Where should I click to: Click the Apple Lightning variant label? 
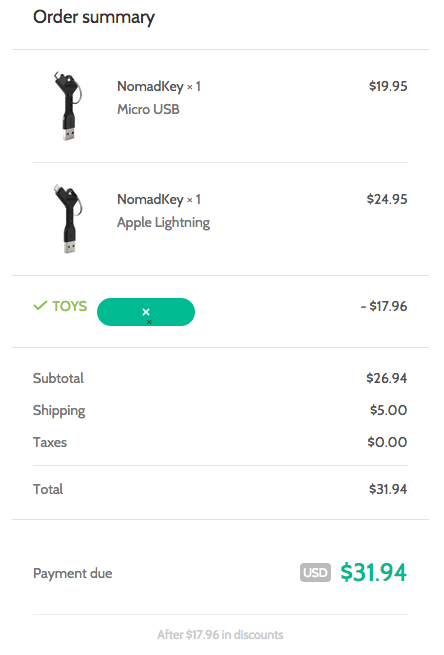163,223
